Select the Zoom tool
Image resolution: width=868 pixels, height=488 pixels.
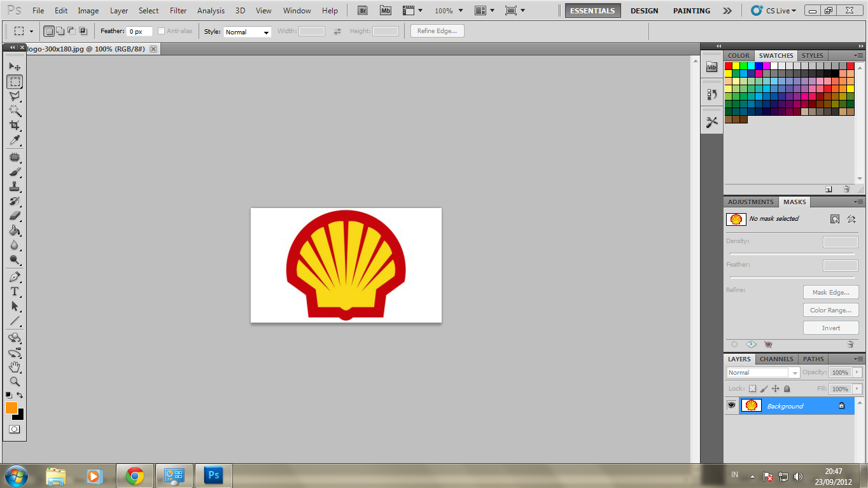[15, 382]
